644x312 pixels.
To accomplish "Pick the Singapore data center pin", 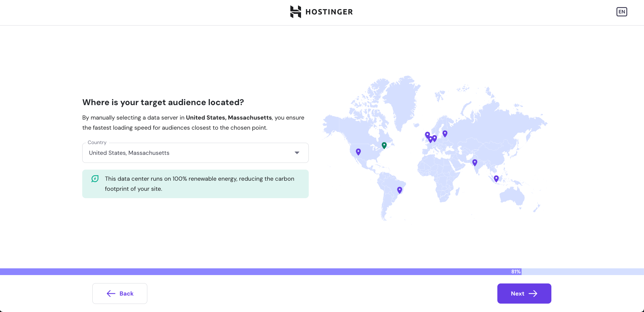I will (496, 178).
